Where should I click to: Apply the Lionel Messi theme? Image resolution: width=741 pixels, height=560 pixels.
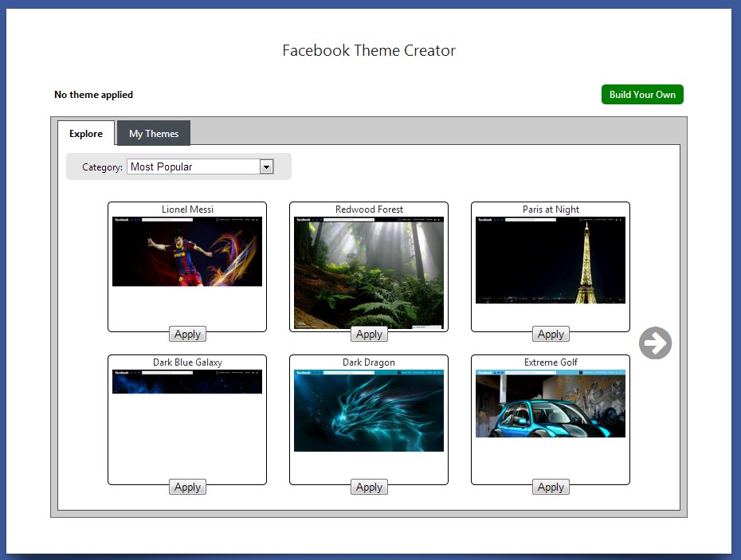point(187,334)
